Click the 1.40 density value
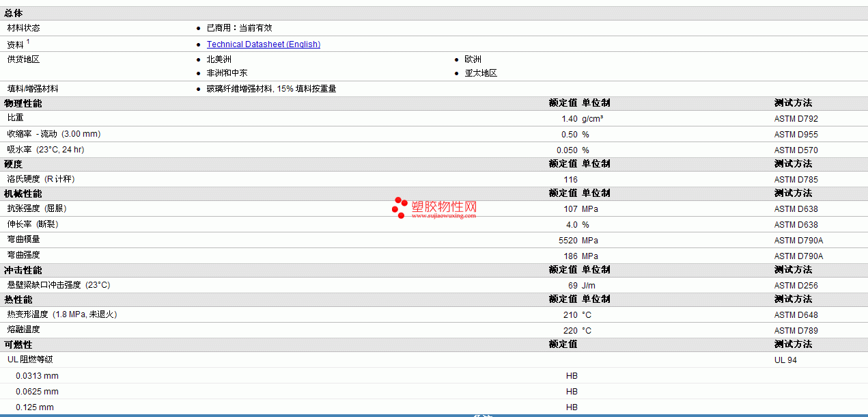This screenshot has width=868, height=417. click(x=570, y=119)
